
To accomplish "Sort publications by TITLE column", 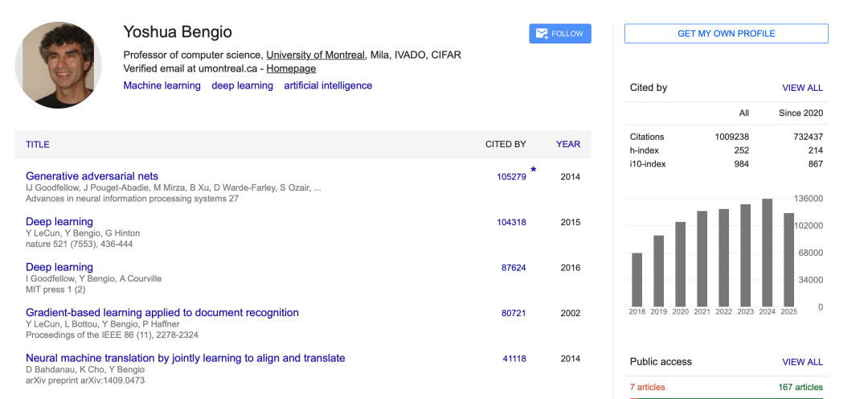I will 37,144.
